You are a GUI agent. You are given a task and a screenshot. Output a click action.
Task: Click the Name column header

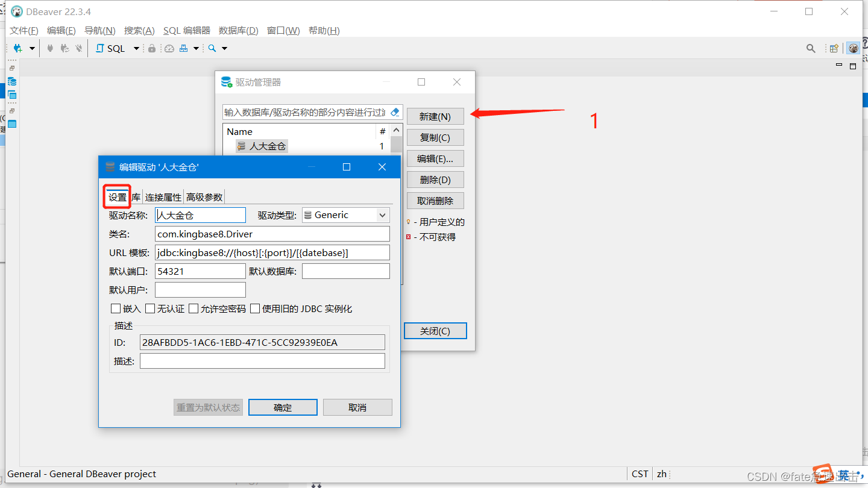click(x=300, y=131)
